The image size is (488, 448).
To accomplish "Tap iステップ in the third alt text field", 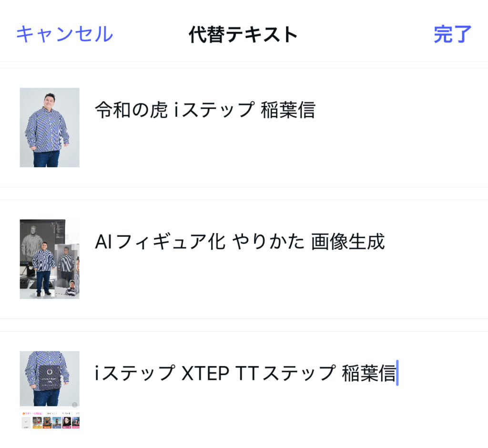I will click(x=135, y=374).
